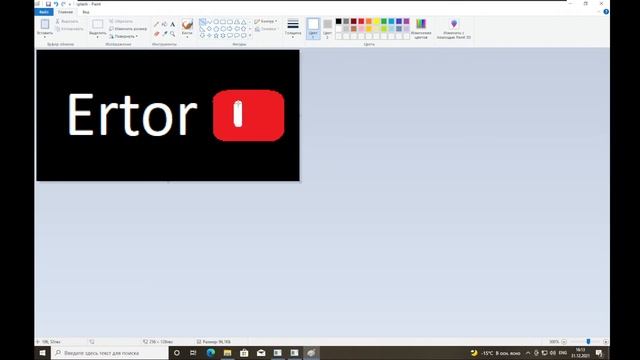Pick the red color swatch
The width and height of the screenshot is (640, 360).
(361, 21)
